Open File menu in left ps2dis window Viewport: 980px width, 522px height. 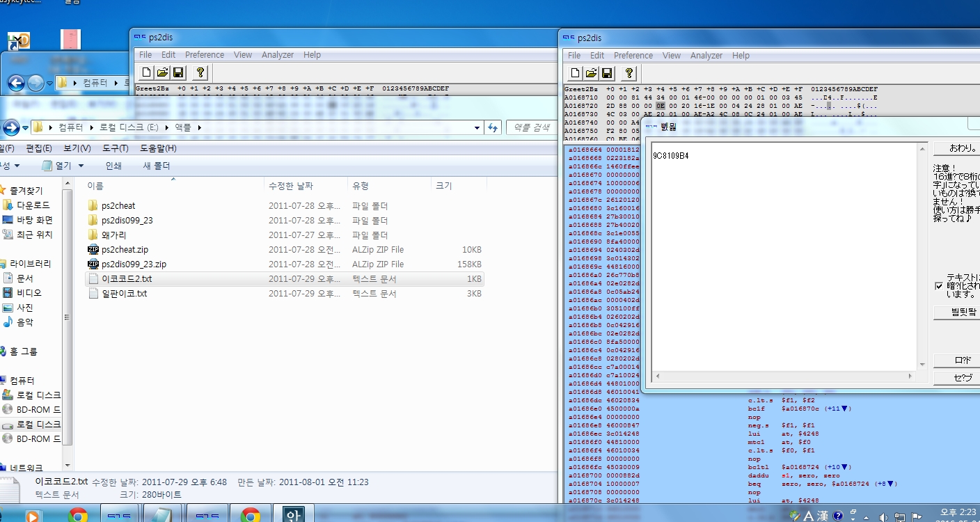[145, 55]
